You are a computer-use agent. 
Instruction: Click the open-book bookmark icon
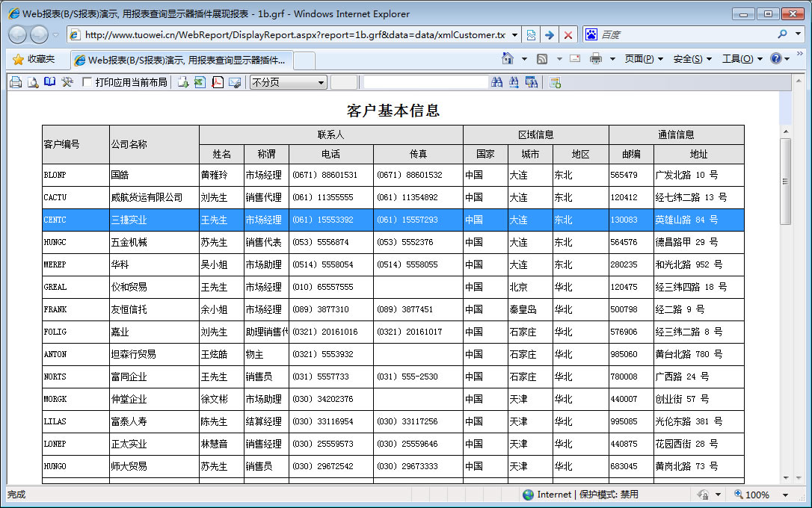coord(49,82)
